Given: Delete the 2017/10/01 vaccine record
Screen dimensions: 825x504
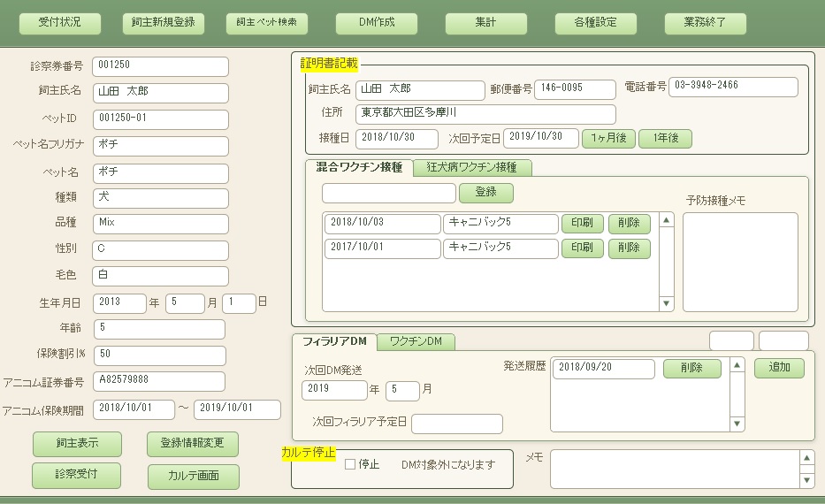Looking at the screenshot, I should pyautogui.click(x=629, y=248).
